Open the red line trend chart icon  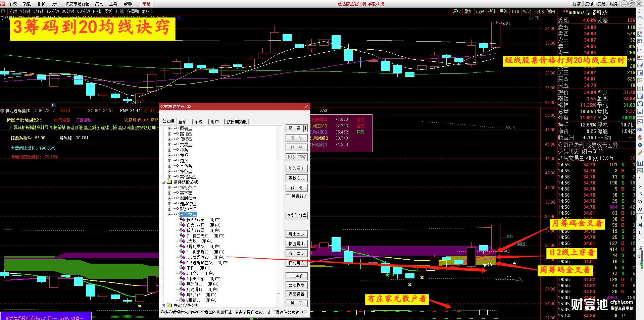640,49
